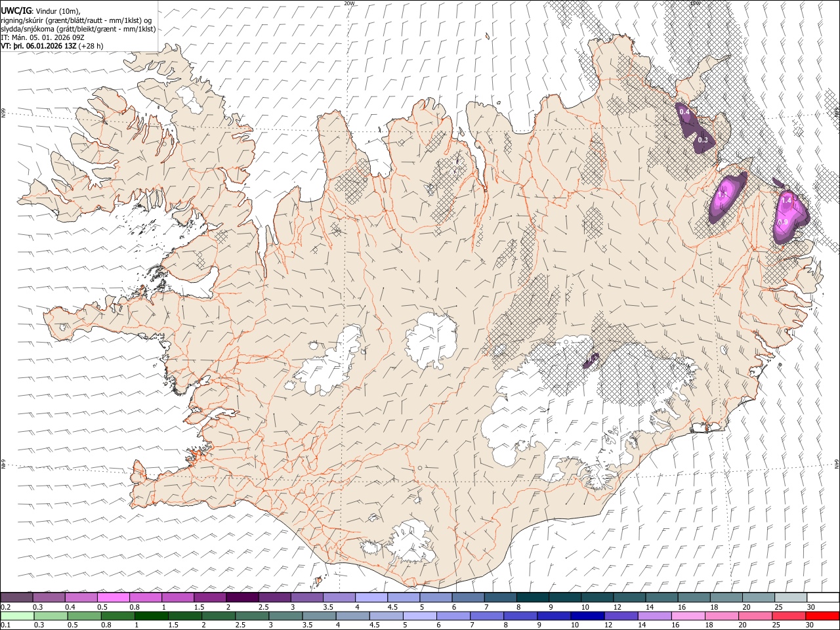Viewport: 840px width, 630px height.
Task: Pick the pale green 0.1 rain legend swatch
Action: 17,616
